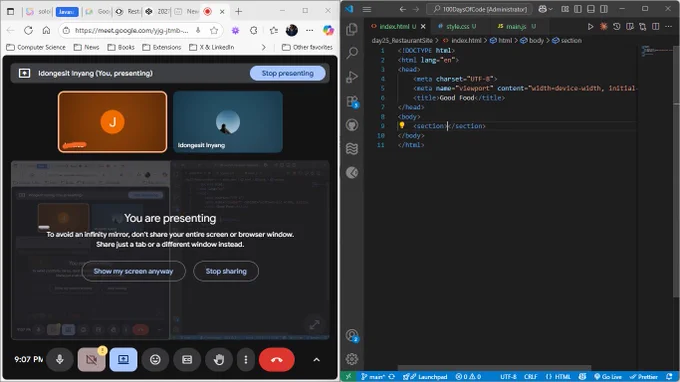Viewport: 680px width, 382px height.
Task: Show more bookmarks chevron in Edge favorites bar
Action: coord(264,47)
